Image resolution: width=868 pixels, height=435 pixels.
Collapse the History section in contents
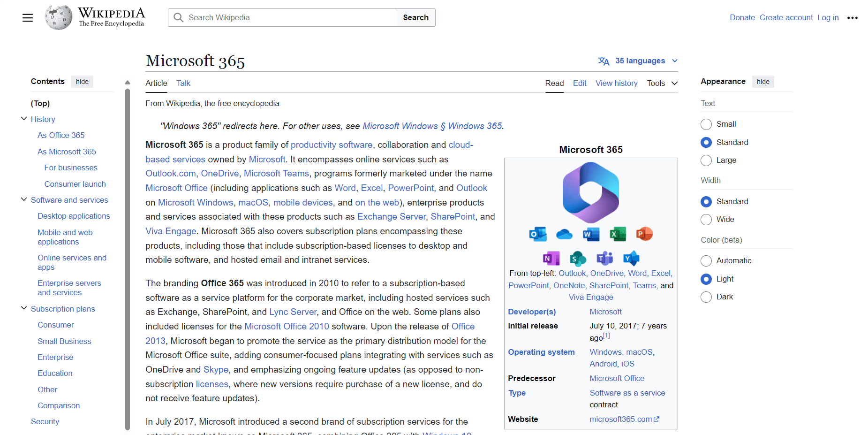click(x=24, y=119)
